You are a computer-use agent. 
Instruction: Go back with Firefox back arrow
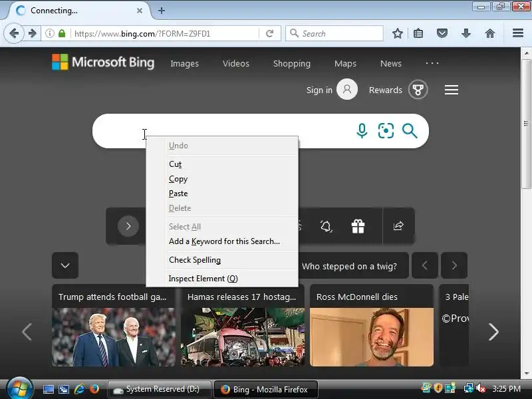(x=14, y=33)
